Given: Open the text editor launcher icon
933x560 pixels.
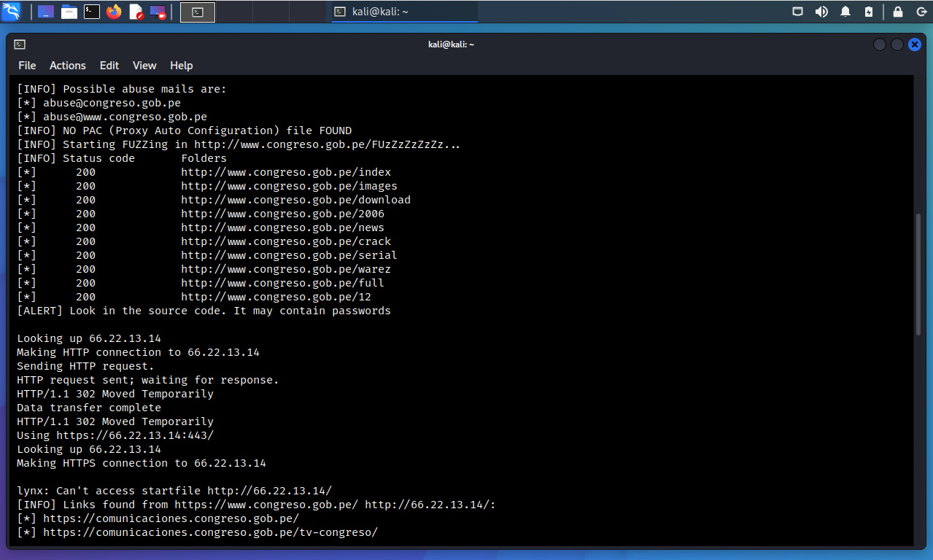Looking at the screenshot, I should tap(136, 12).
